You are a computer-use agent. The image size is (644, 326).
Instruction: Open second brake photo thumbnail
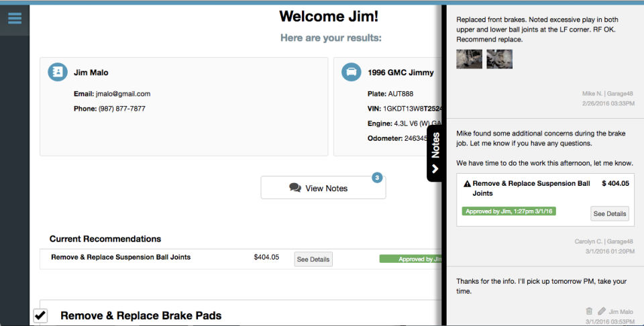tap(499, 59)
